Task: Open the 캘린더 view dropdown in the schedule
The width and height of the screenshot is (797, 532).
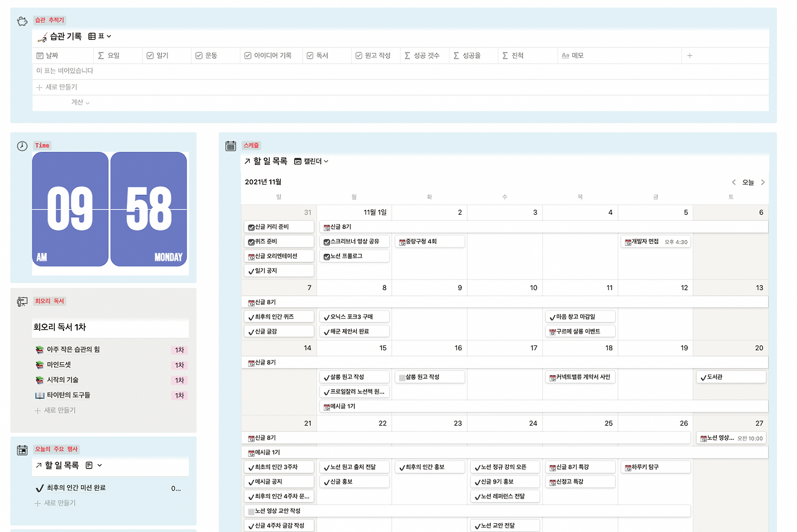Action: 312,160
